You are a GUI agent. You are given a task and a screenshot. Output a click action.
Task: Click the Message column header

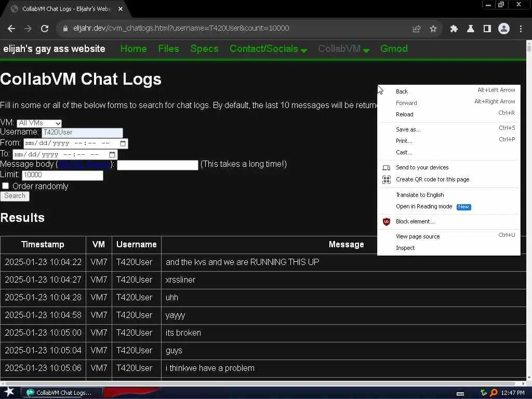(346, 245)
